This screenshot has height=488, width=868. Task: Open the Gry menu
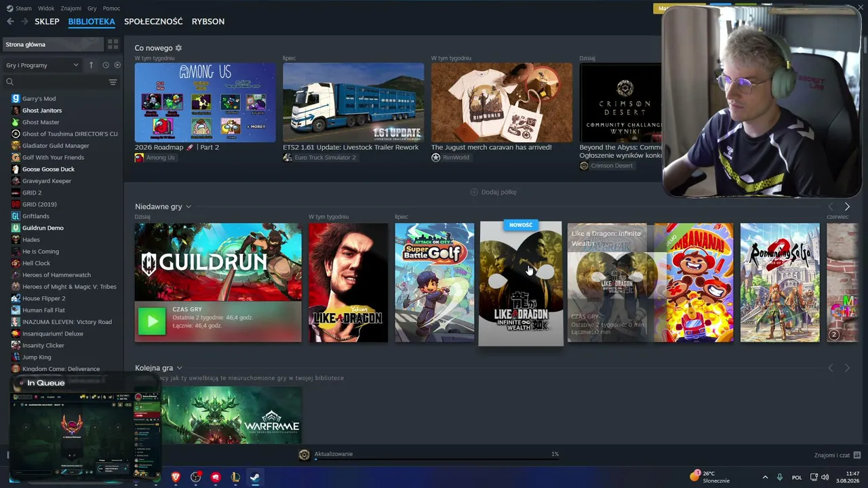(92, 8)
